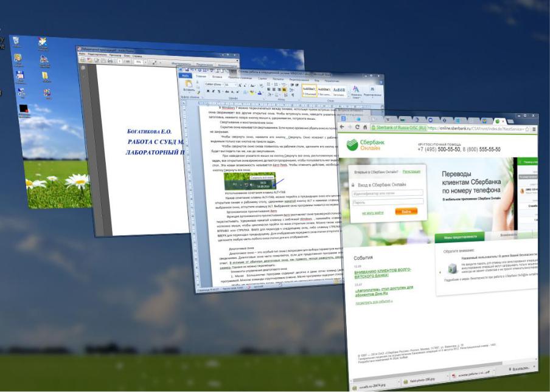Toggle Underline formatting in Word
This screenshot has width=550, height=392.
click(x=219, y=91)
